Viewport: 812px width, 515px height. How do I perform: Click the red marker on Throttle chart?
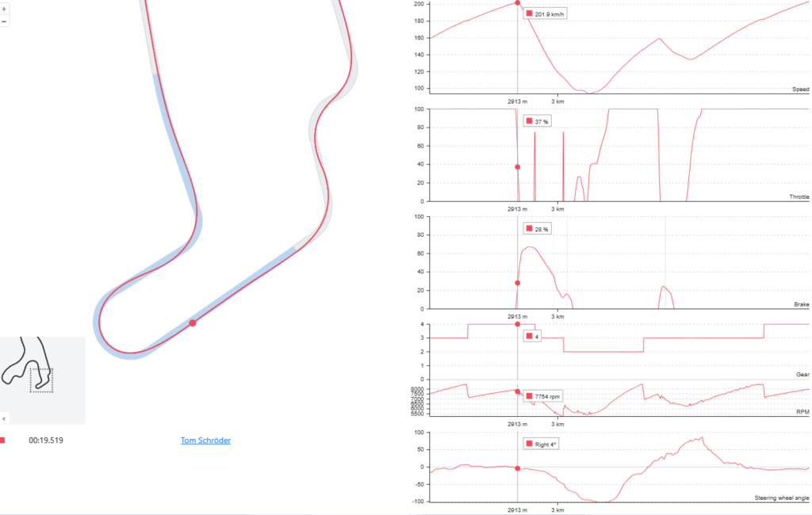coord(518,167)
